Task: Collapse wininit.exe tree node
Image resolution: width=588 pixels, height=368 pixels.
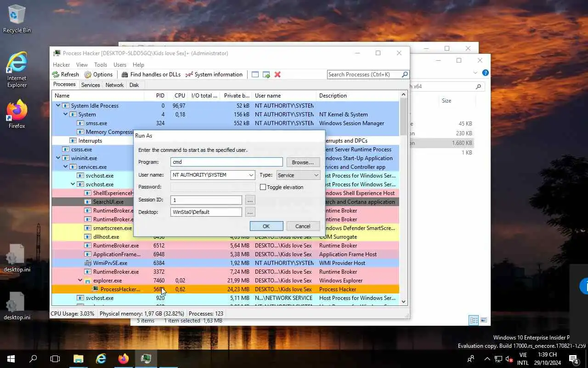Action: [x=58, y=158]
